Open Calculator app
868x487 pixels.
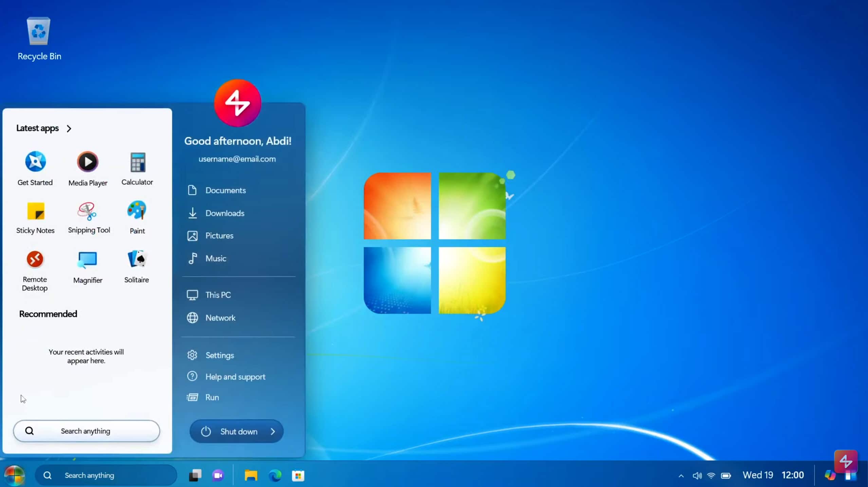pos(137,161)
